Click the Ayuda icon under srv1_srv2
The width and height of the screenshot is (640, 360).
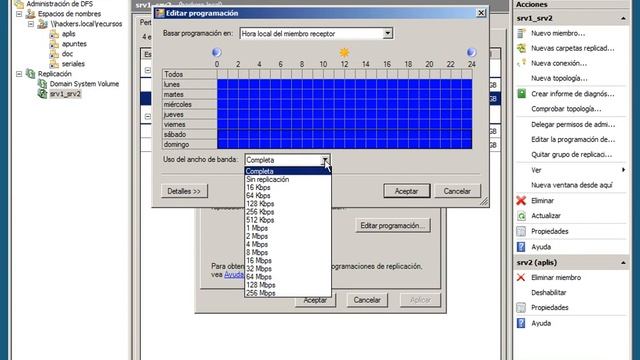521,247
